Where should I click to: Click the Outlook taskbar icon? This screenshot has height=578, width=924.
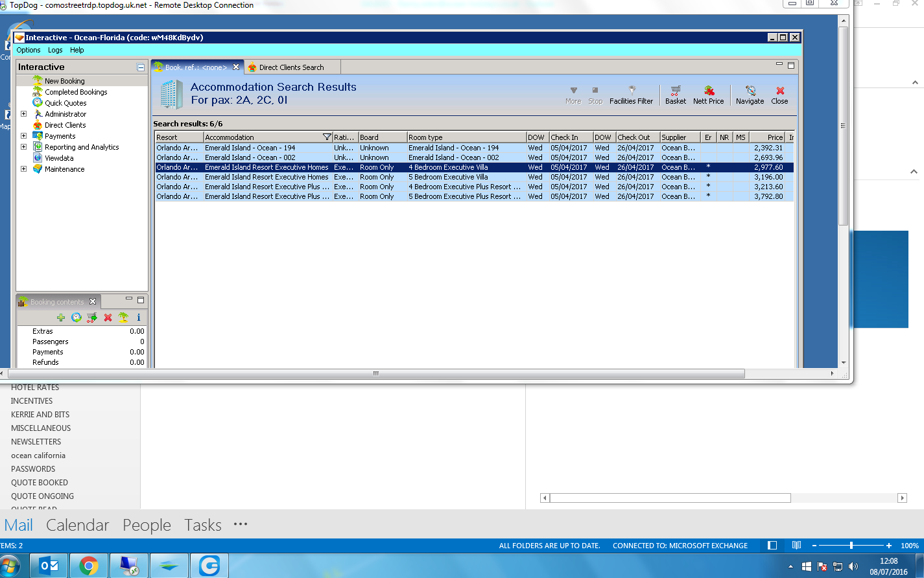(x=49, y=566)
